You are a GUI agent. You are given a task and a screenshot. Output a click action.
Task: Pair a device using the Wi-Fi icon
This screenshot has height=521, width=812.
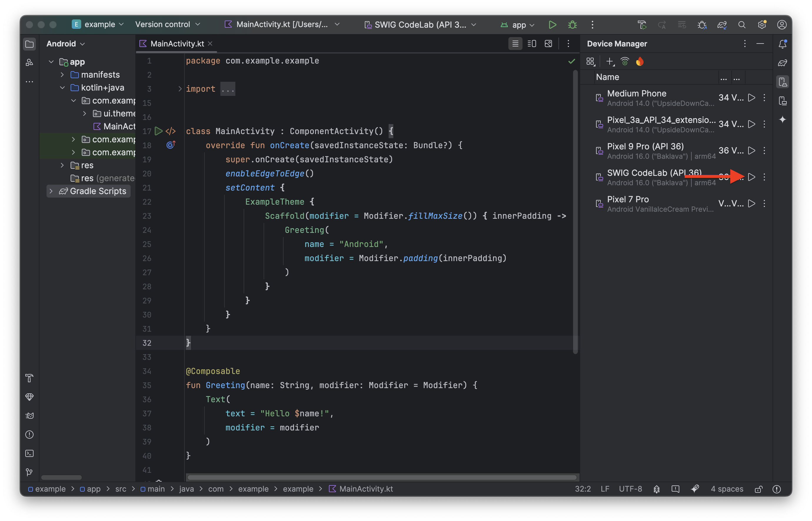pos(625,61)
